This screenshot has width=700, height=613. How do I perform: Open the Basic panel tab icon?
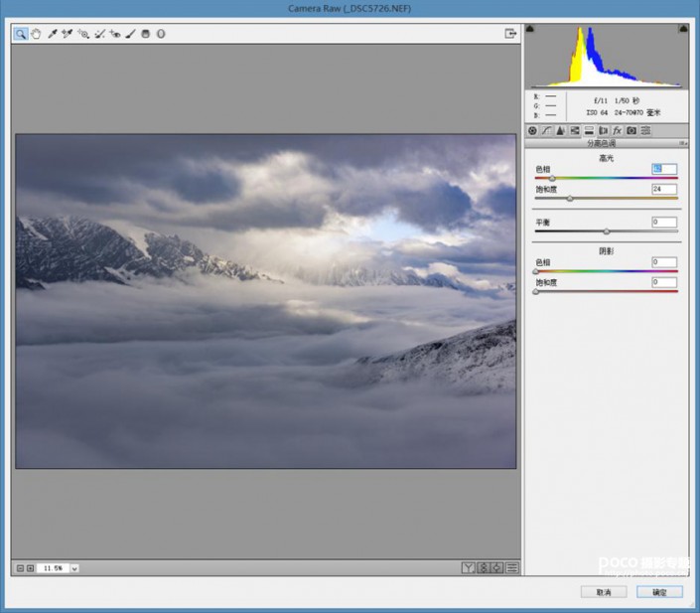pos(532,130)
